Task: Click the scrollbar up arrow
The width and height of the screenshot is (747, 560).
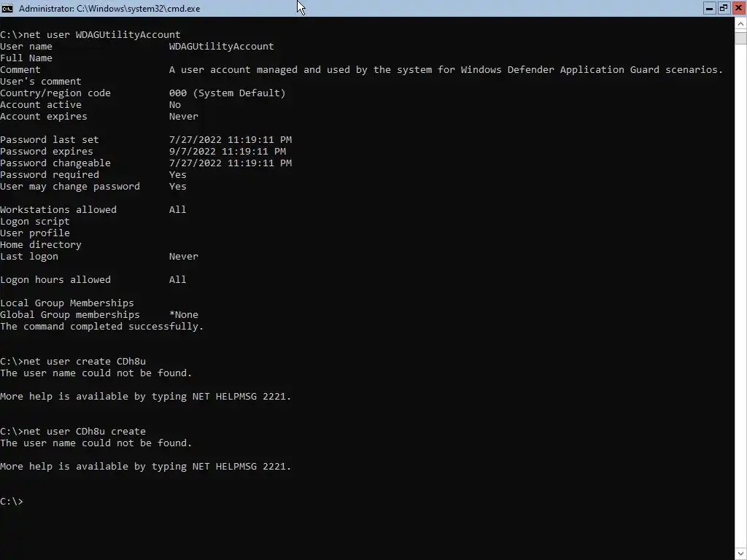Action: [741, 23]
